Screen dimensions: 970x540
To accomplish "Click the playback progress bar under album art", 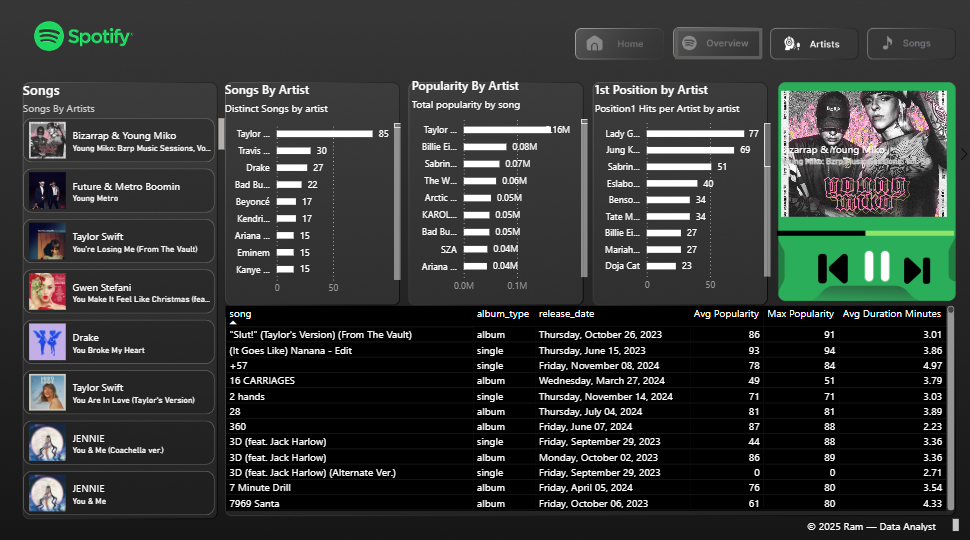I will [866, 232].
